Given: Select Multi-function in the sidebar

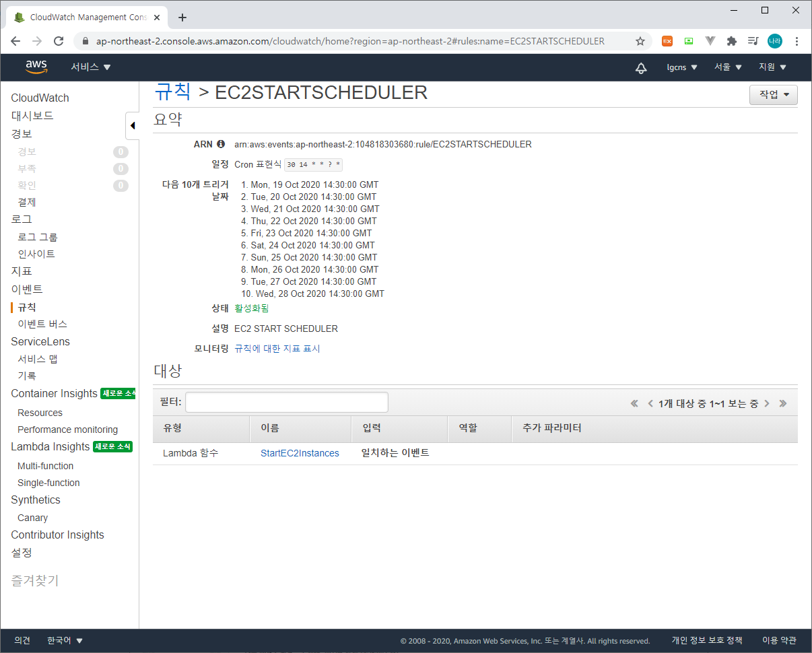Looking at the screenshot, I should 46,466.
